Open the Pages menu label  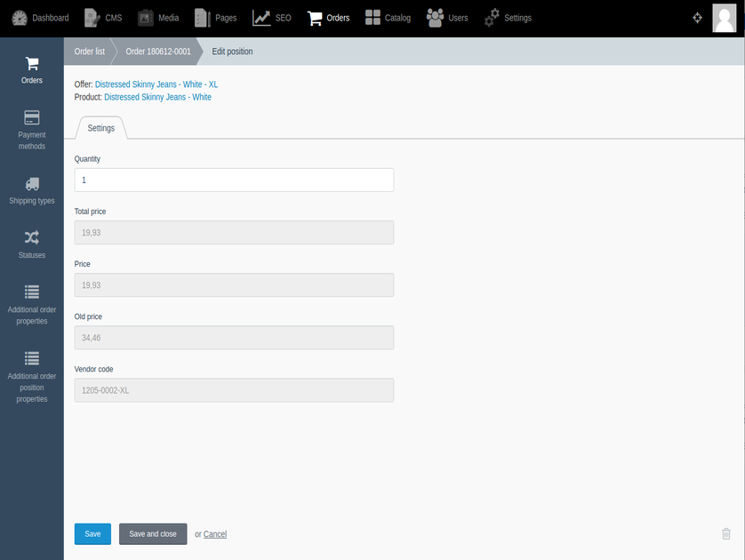226,18
